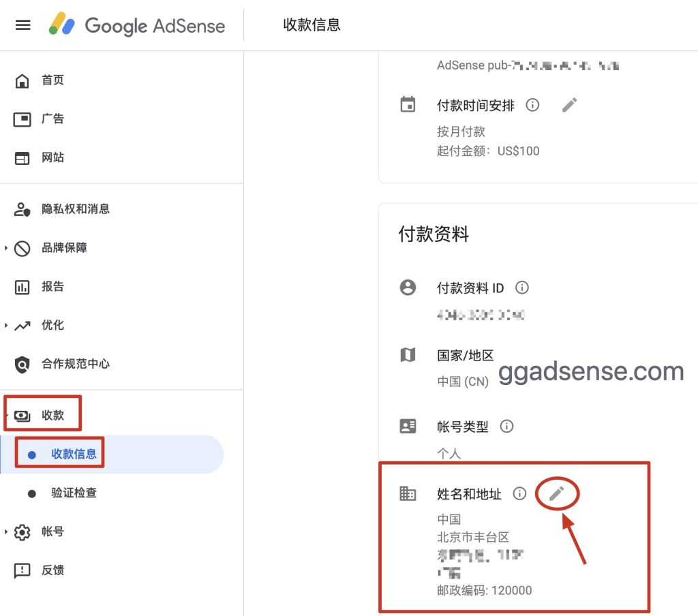This screenshot has width=698, height=616.
Task: Click the 按月付款 text
Action: 461,132
